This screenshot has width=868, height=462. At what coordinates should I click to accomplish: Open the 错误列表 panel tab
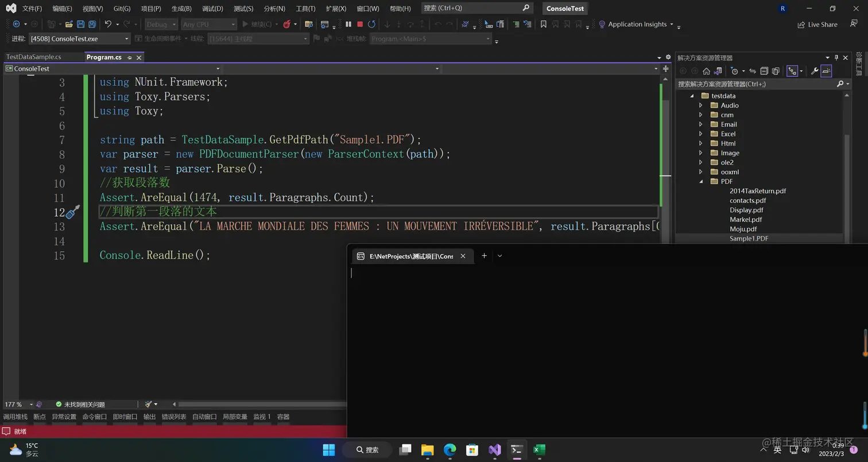(173, 417)
